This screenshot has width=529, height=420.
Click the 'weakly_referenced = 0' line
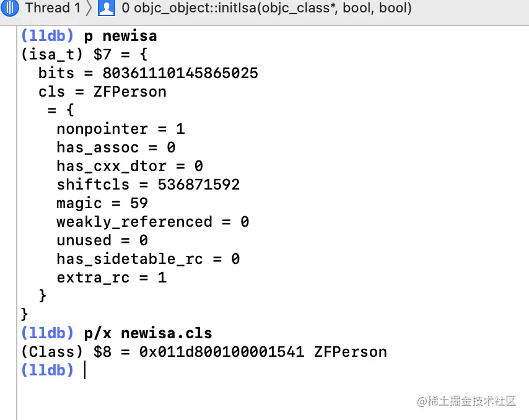153,222
